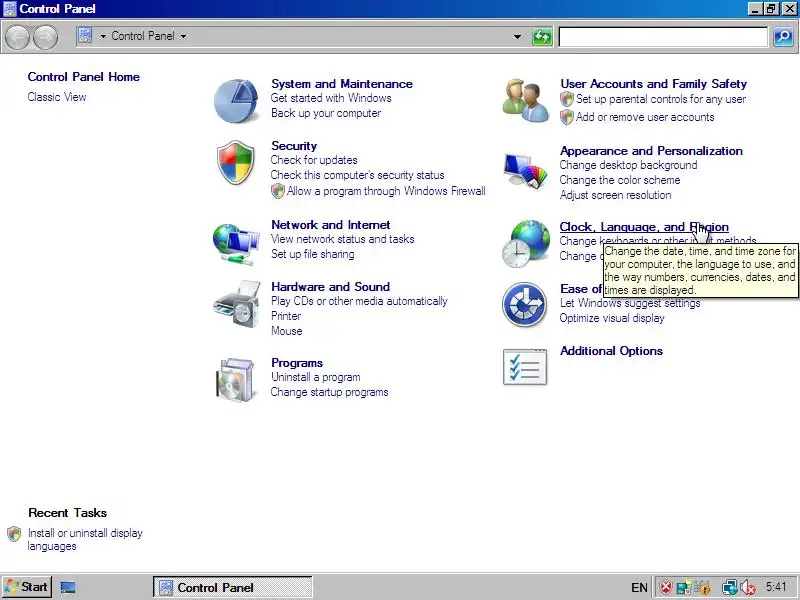Click Show Desktop icon on taskbar
The image size is (800, 600).
(x=68, y=587)
